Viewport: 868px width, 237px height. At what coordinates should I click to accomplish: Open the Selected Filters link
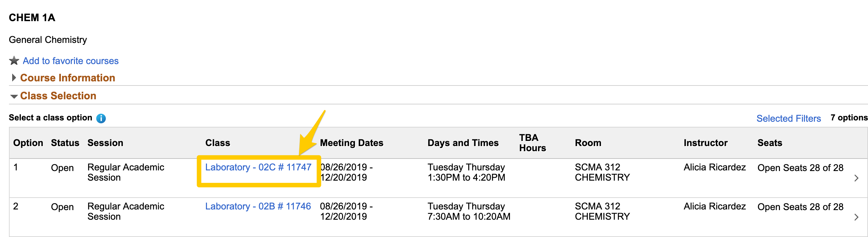point(788,118)
